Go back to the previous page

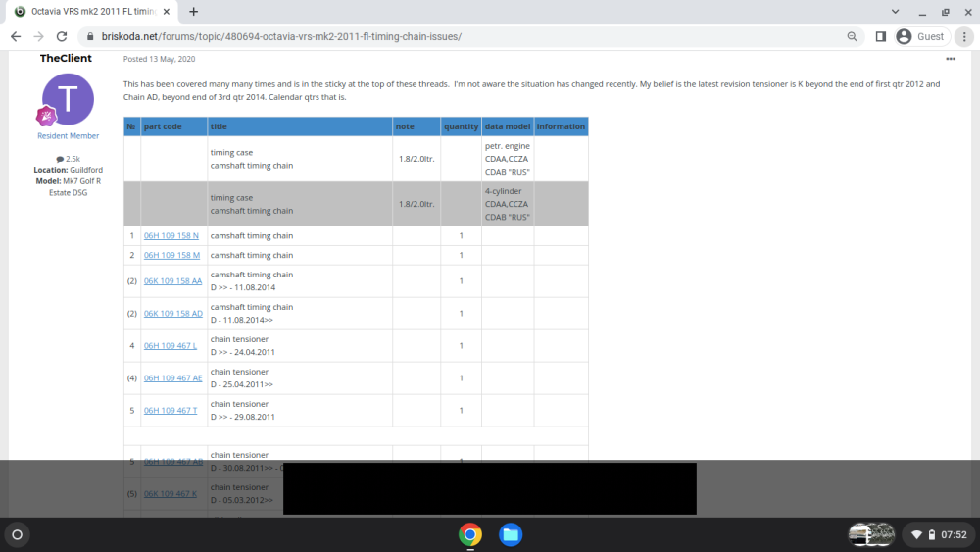tap(16, 37)
